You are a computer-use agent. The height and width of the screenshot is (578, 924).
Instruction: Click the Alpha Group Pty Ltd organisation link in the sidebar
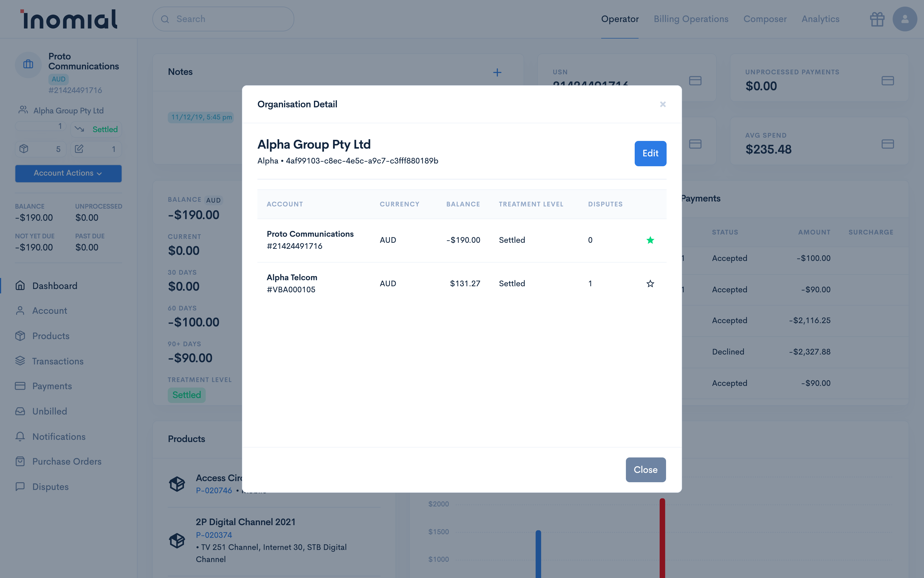[x=68, y=110]
